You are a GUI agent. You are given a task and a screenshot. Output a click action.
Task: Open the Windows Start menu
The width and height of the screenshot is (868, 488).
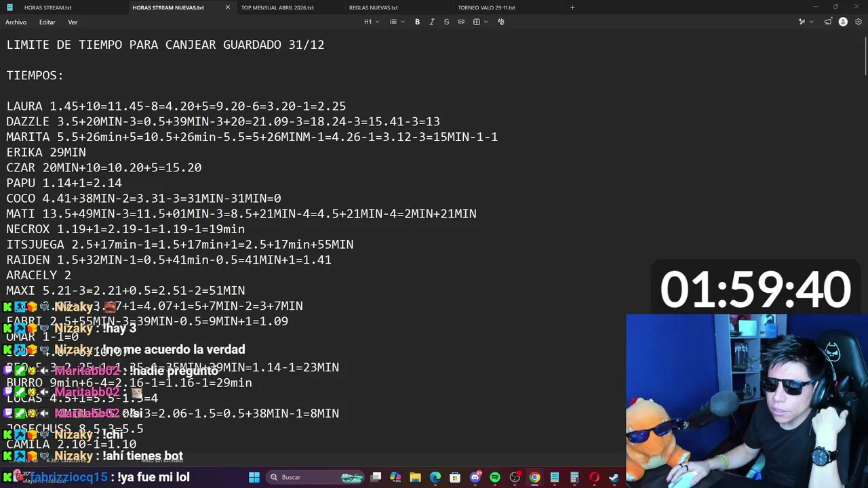[x=254, y=477]
